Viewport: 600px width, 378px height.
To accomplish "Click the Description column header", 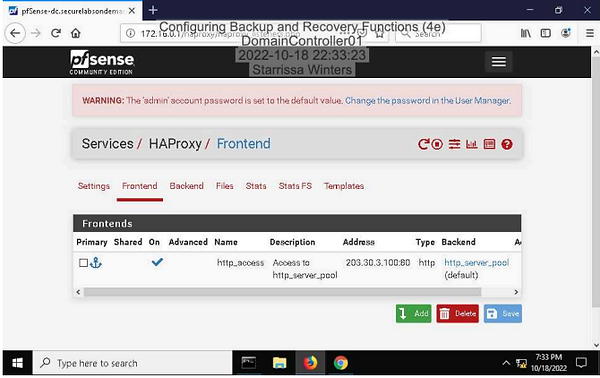I will [x=292, y=242].
